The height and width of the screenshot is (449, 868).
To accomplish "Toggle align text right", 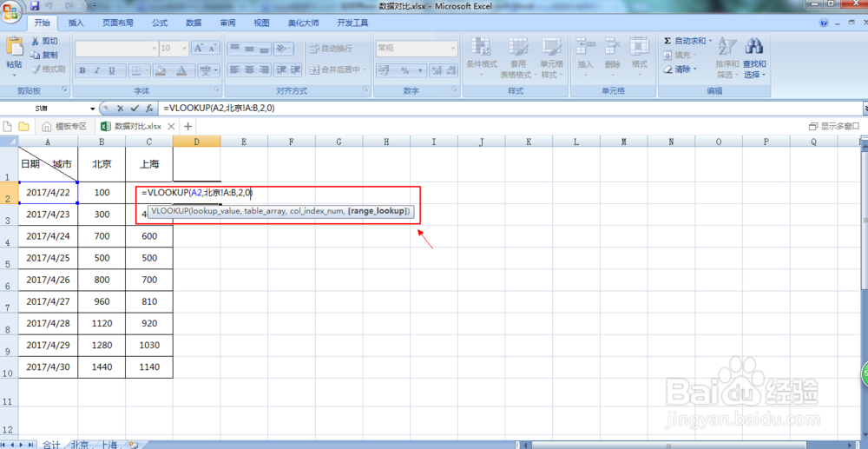I will pos(264,70).
